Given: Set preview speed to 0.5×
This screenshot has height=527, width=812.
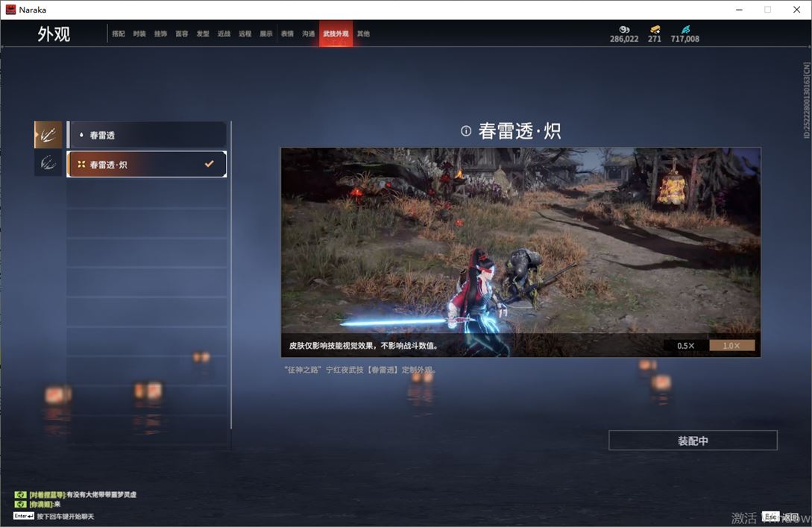Looking at the screenshot, I should coord(686,345).
